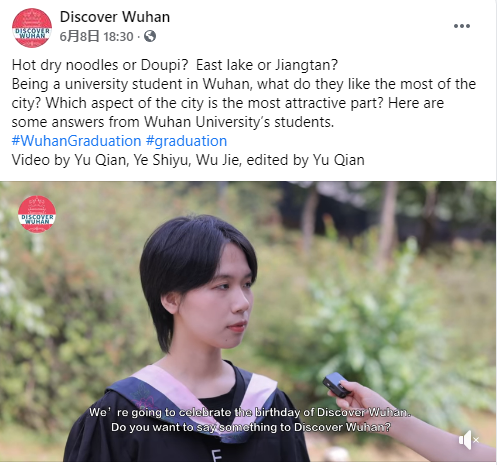
Task: Open the Discover Wuhan profile picture
Action: 32,28
